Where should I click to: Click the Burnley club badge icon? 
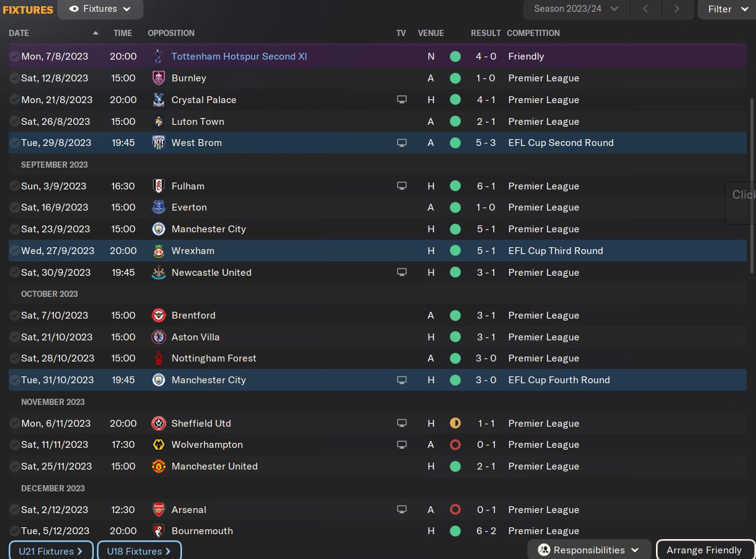[158, 78]
